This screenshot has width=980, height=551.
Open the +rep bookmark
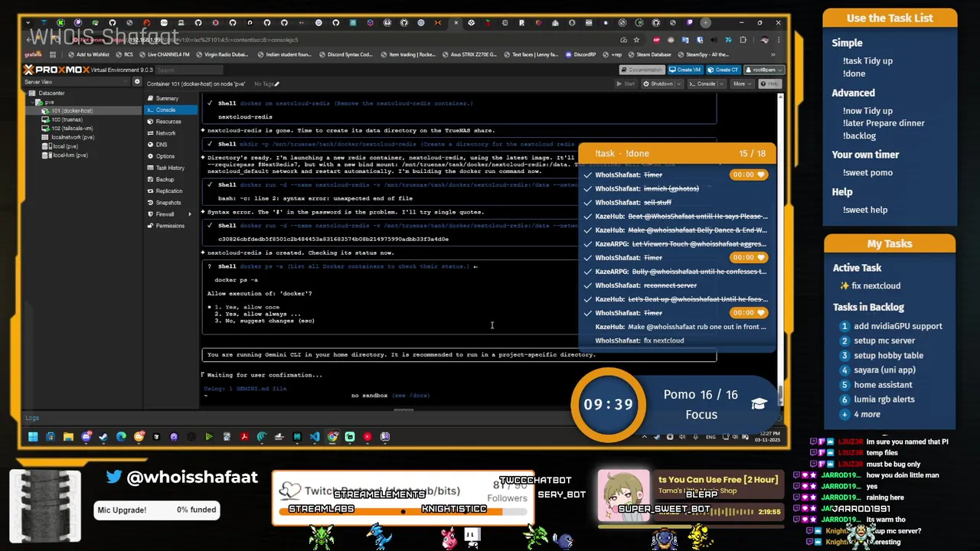[612, 54]
